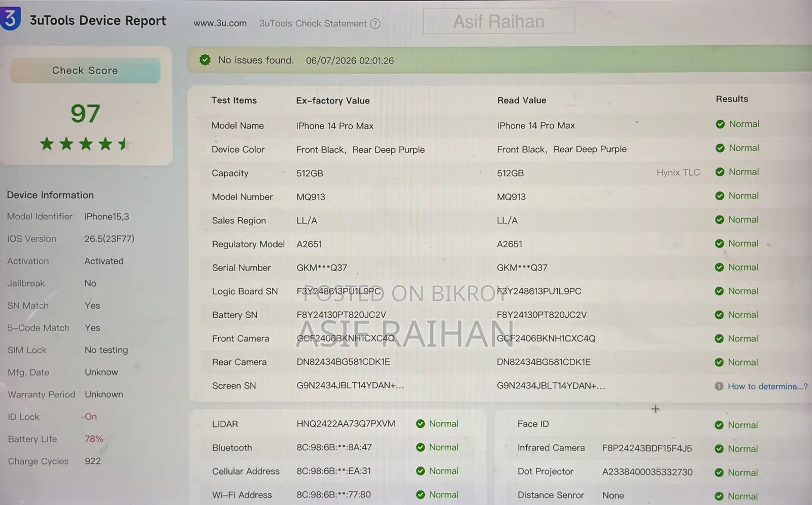Screen dimensions: 812x505
Task: Click the Normal check icon for Sales Region
Action: click(719, 220)
